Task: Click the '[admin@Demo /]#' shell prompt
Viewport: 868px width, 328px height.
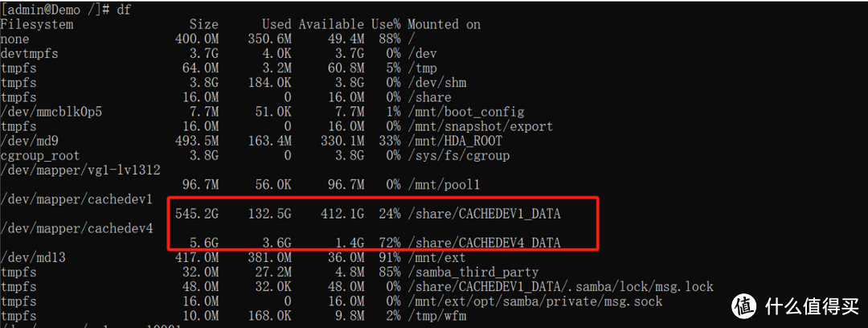Action: [55, 10]
